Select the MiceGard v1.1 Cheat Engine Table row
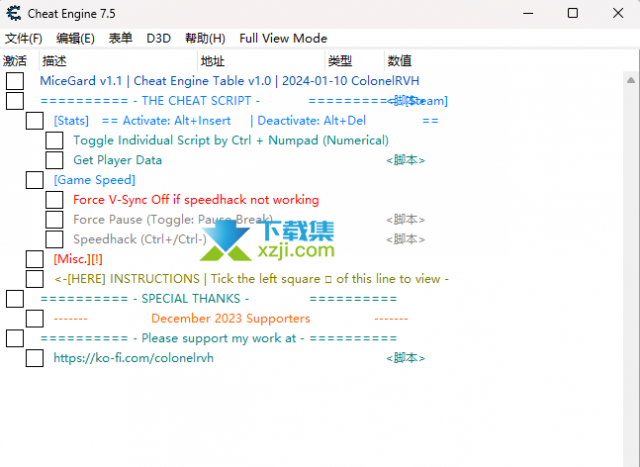This screenshot has height=467, width=640. 229,81
